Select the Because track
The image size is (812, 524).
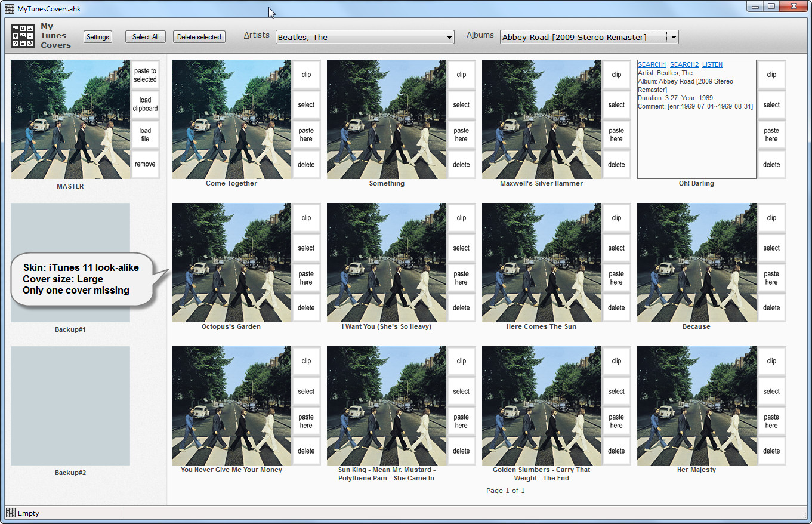tap(771, 248)
